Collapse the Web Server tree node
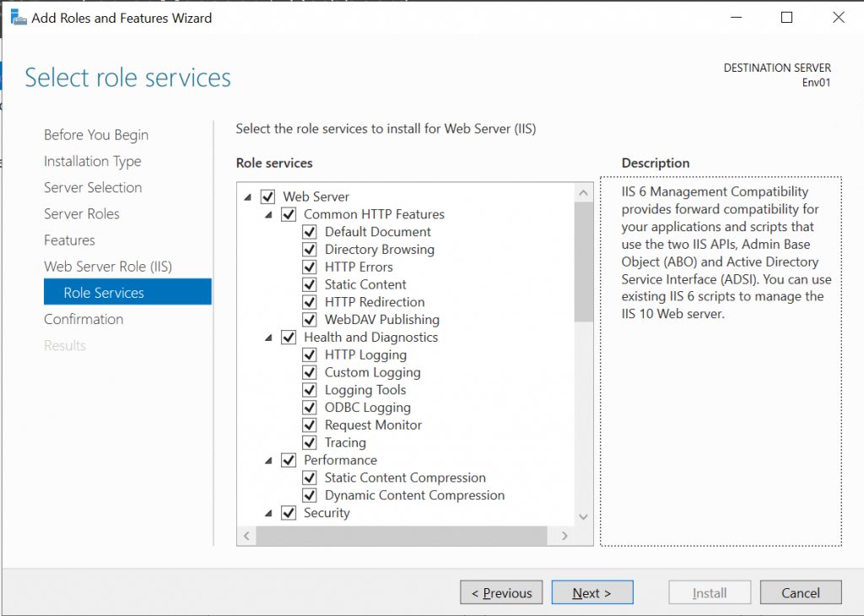 [248, 197]
